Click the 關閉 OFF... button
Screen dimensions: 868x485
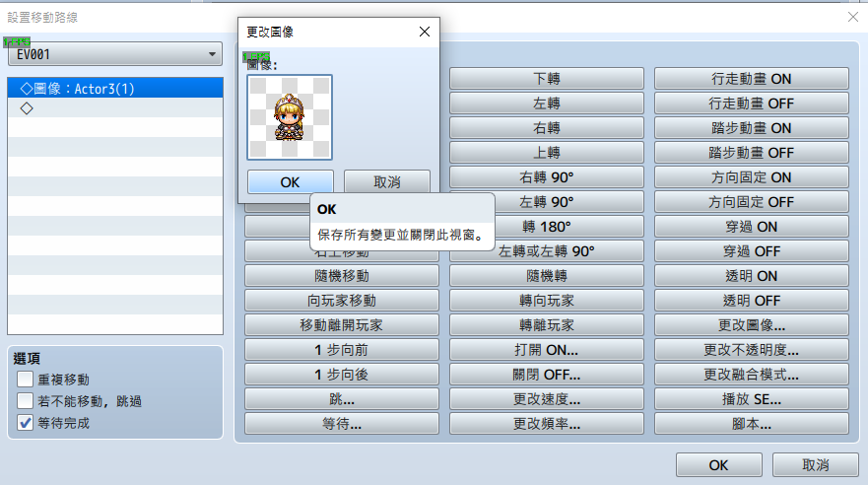click(x=547, y=375)
